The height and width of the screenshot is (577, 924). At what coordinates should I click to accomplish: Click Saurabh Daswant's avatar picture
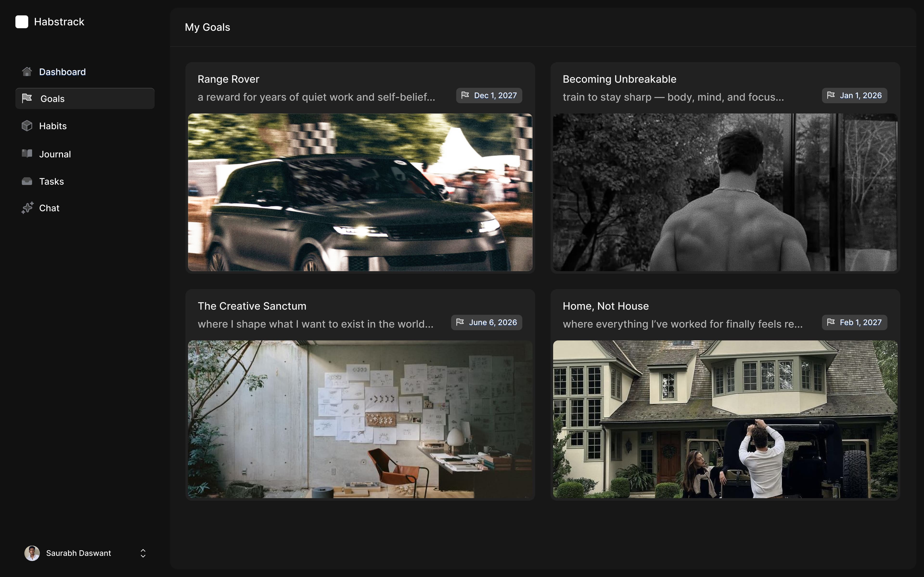click(x=32, y=553)
